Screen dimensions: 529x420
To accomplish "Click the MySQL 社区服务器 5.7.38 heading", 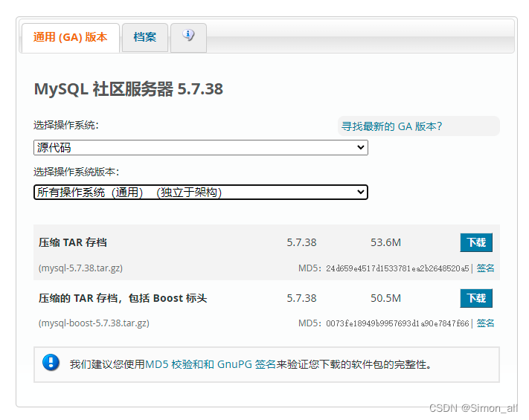I will click(129, 90).
